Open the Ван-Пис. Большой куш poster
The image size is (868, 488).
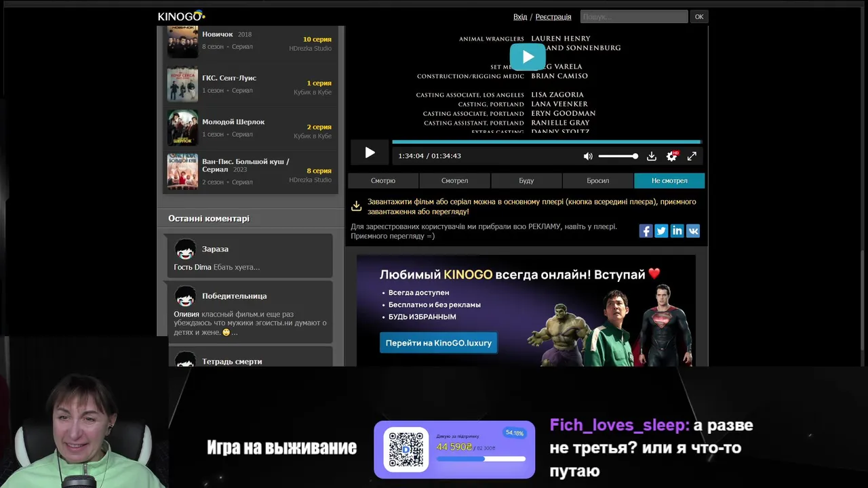pyautogui.click(x=182, y=171)
